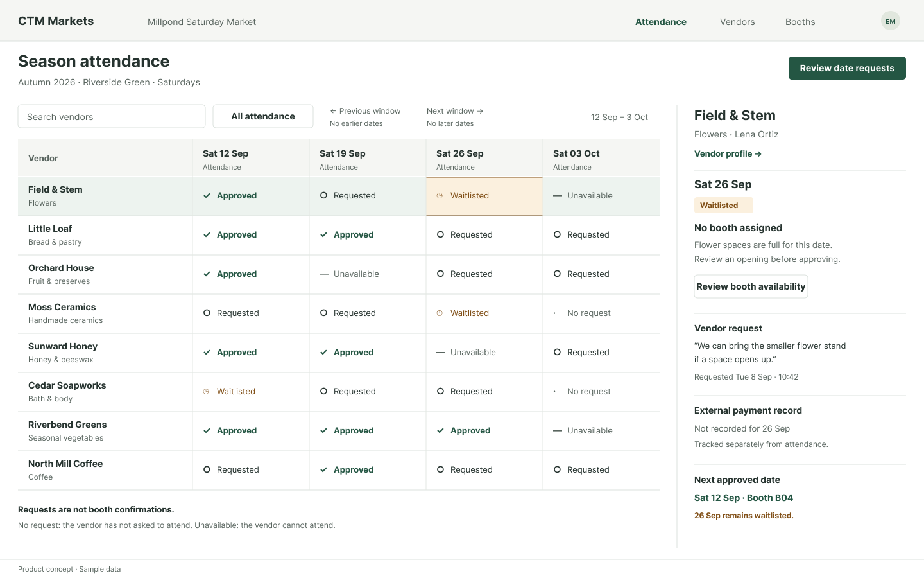Click the clock icon in Moss Ceramics Sat 26 Sep

click(x=440, y=313)
